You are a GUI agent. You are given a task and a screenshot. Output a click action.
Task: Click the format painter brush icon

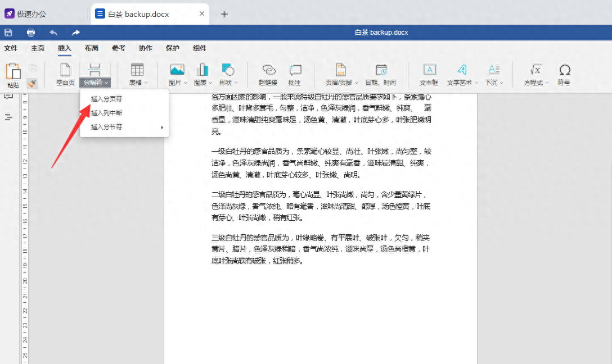coord(32,83)
